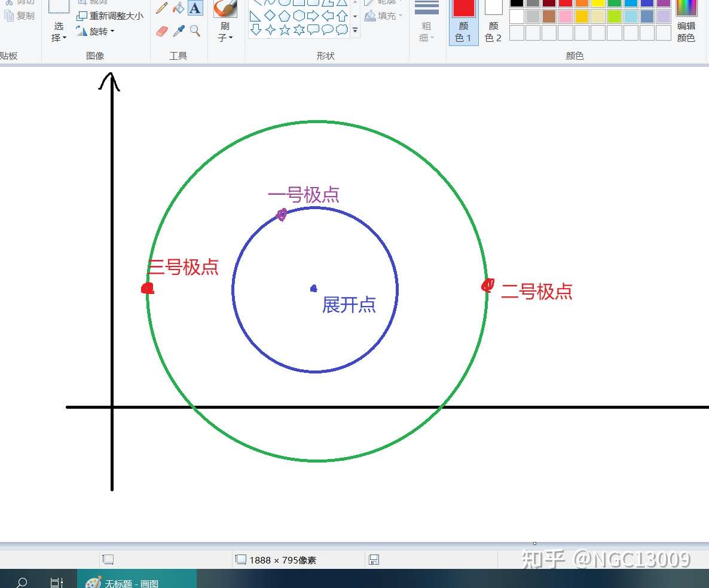This screenshot has width=709, height=588.
Task: Pick the gold color swatch
Action: click(x=582, y=16)
